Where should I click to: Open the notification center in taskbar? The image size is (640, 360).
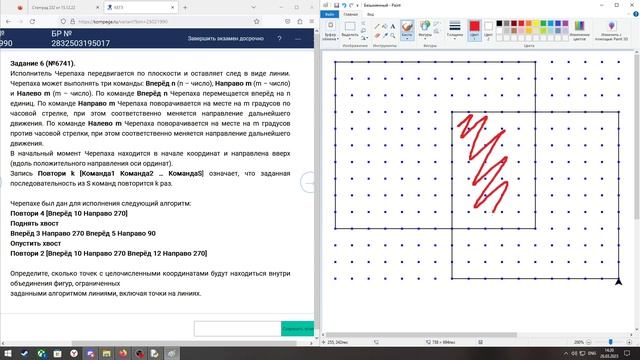click(627, 353)
